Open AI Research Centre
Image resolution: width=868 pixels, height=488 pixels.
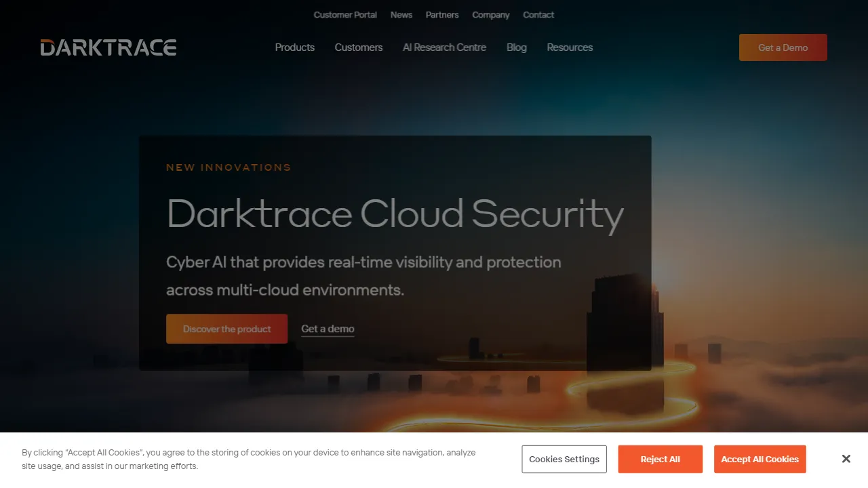[444, 47]
